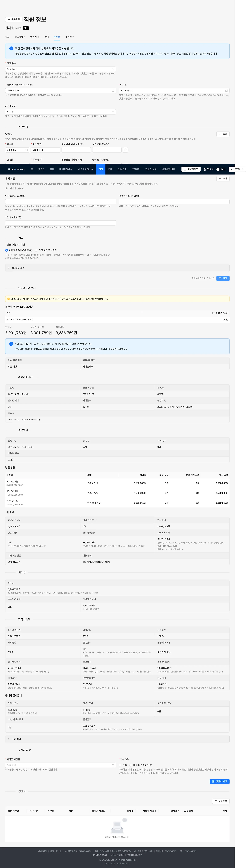Open the 개인정보처리방침 footer link
Screen dimensions: 246x868
pos(100,855)
